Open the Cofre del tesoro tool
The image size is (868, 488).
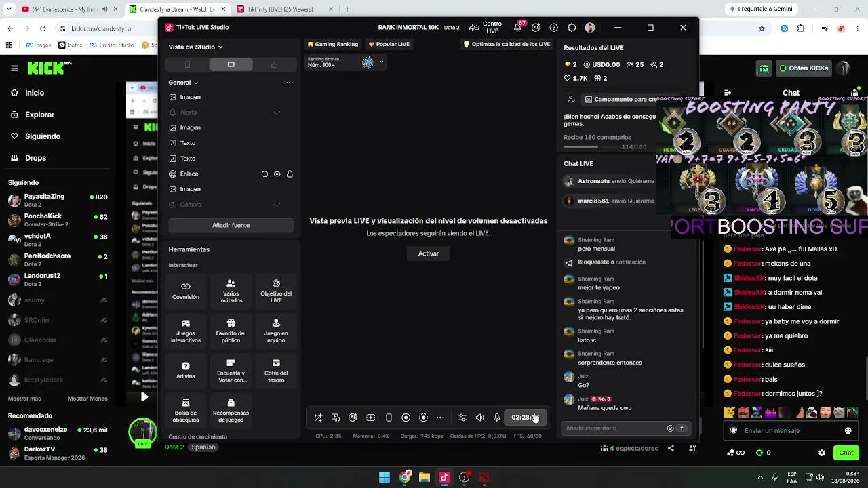276,370
